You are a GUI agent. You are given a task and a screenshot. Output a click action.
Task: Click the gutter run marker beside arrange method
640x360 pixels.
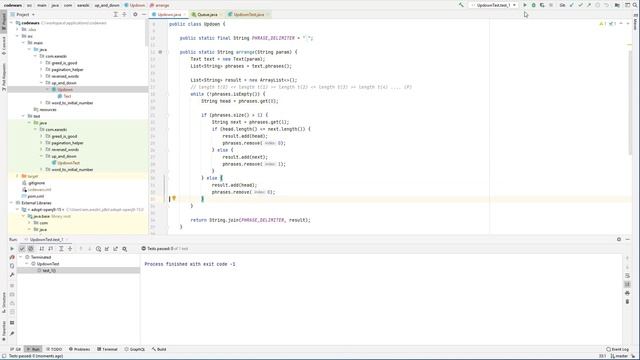[160, 52]
